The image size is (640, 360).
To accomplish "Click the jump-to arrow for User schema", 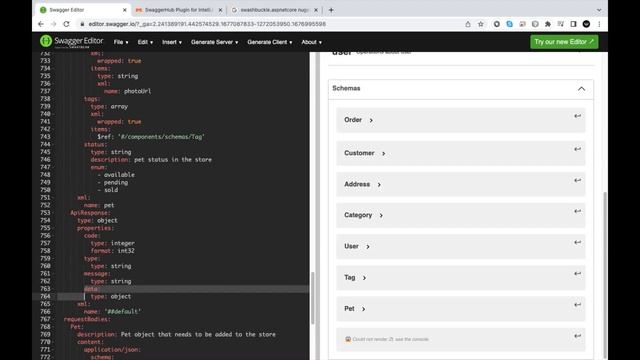I will pyautogui.click(x=578, y=242).
